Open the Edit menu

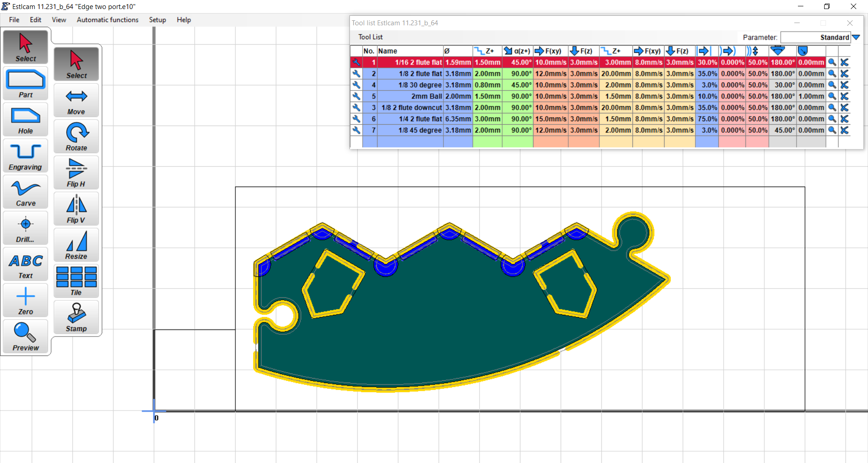36,20
